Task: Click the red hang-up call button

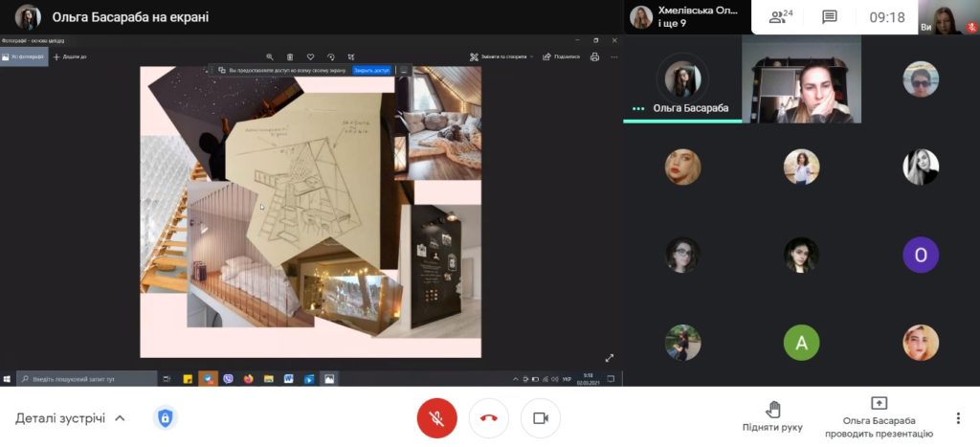Action: click(x=488, y=418)
